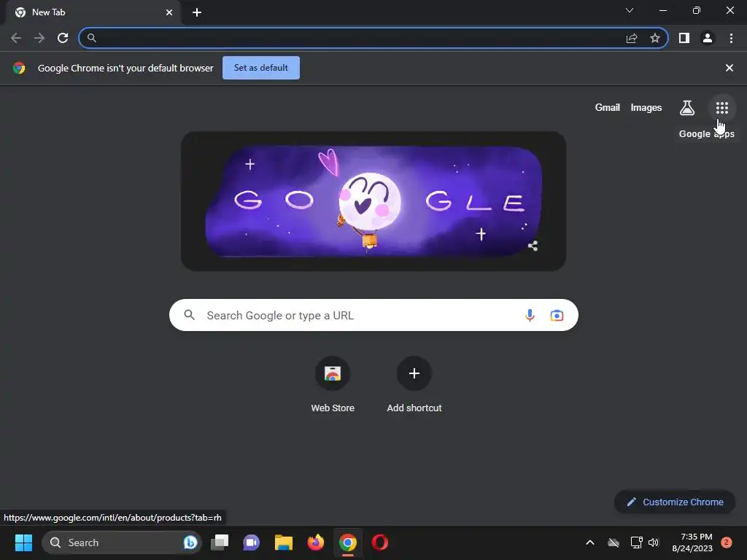Share the Google Doodle
The width and height of the screenshot is (747, 560).
[x=533, y=246]
